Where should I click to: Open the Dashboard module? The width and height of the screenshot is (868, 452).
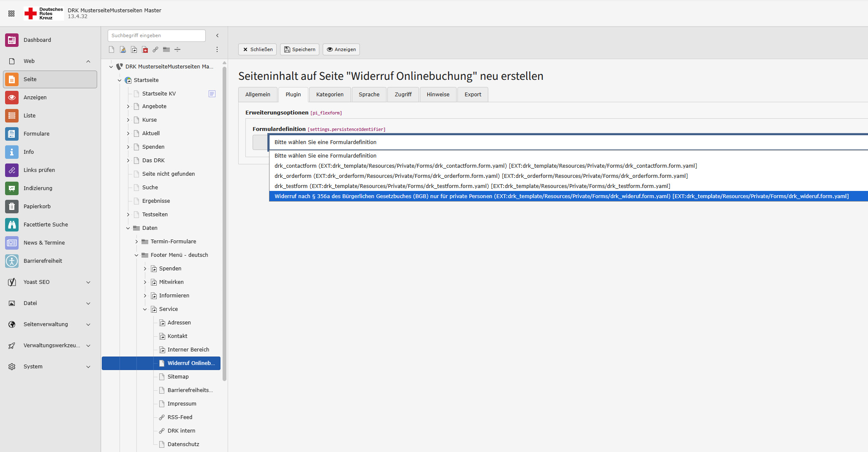(50, 40)
